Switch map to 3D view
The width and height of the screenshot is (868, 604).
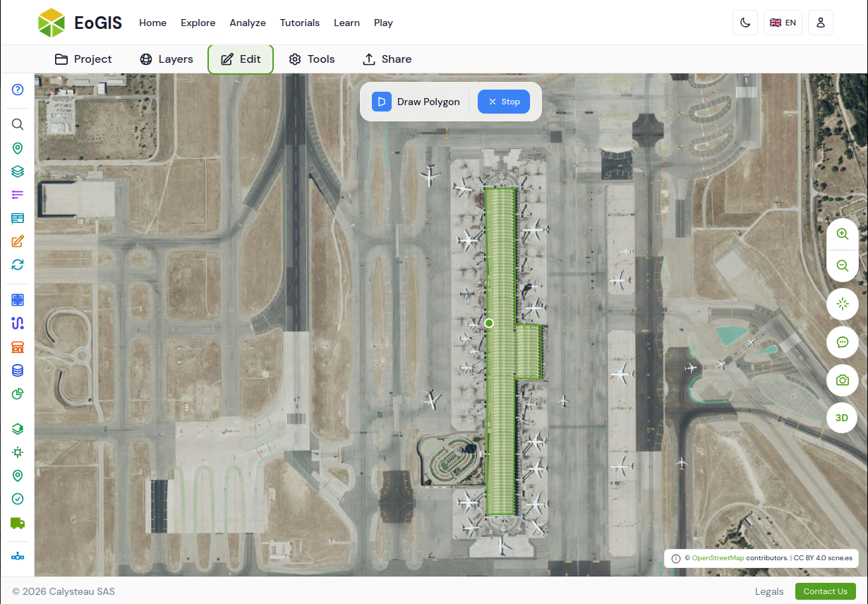click(842, 418)
